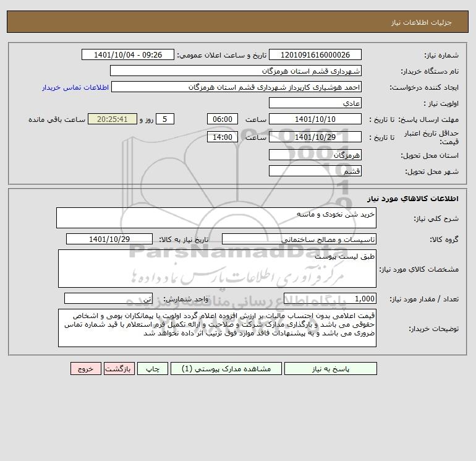Click unit field تن
Screen dimensions: 476x461
[x=108, y=298]
